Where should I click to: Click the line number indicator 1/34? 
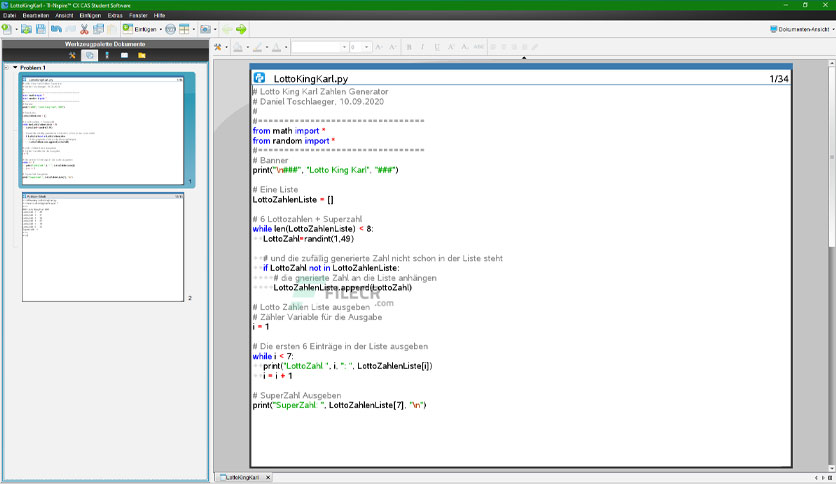coord(778,78)
